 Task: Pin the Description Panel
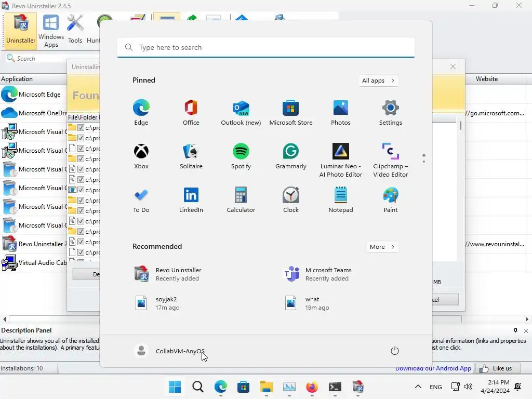(x=516, y=330)
